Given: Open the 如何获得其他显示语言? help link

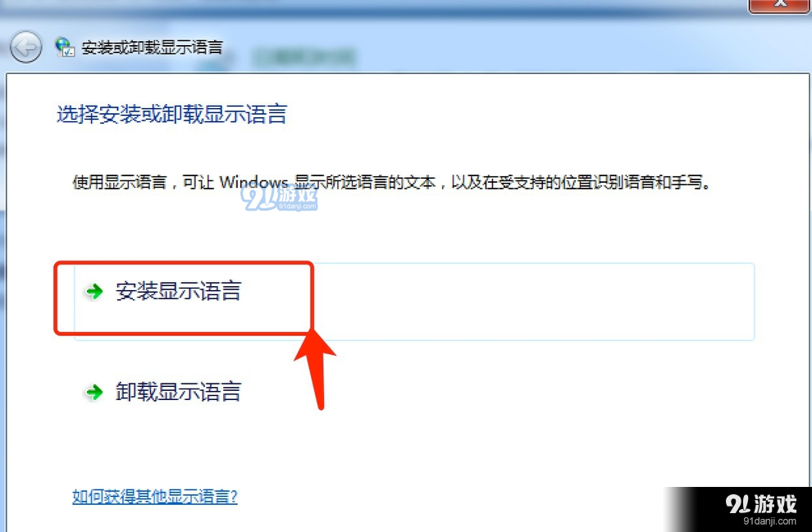Looking at the screenshot, I should coord(155,496).
